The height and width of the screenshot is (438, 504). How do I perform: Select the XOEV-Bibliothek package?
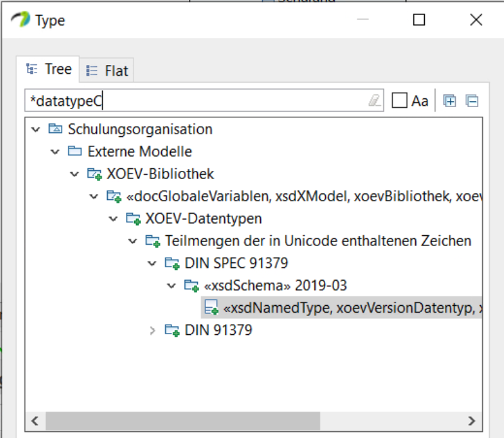(x=161, y=174)
